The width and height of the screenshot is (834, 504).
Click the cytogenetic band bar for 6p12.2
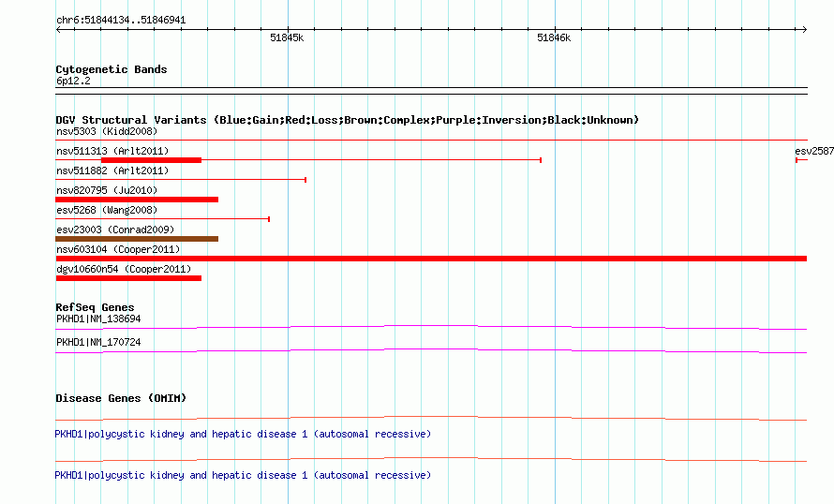pyautogui.click(x=431, y=91)
